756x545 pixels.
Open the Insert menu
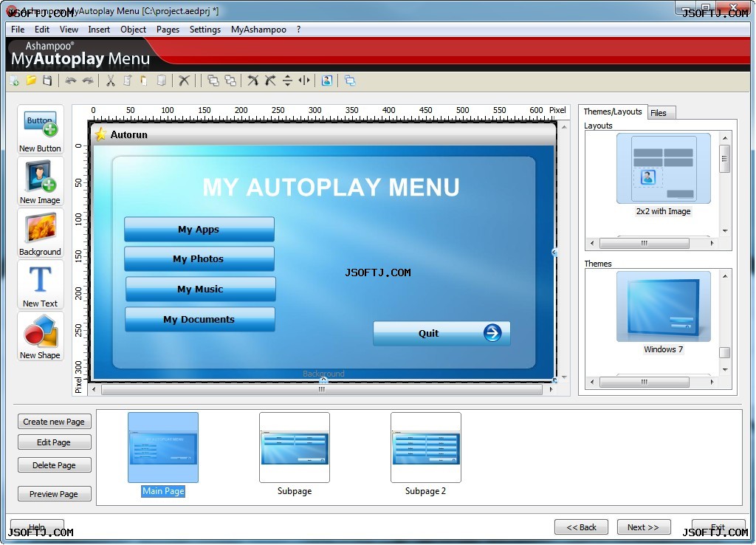(99, 30)
